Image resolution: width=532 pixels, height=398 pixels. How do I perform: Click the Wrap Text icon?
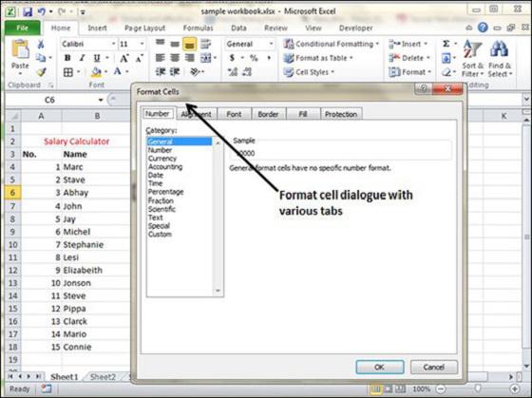(x=205, y=44)
